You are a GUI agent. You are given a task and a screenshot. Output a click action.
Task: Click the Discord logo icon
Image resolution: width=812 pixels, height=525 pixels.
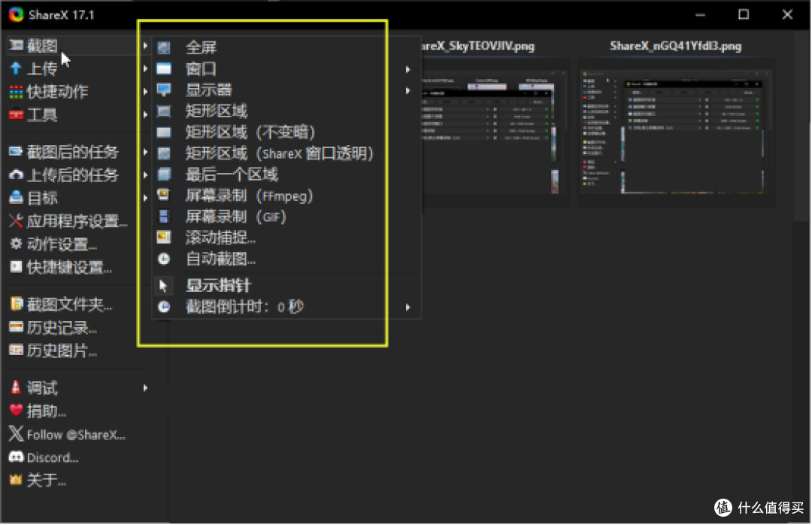pyautogui.click(x=16, y=457)
